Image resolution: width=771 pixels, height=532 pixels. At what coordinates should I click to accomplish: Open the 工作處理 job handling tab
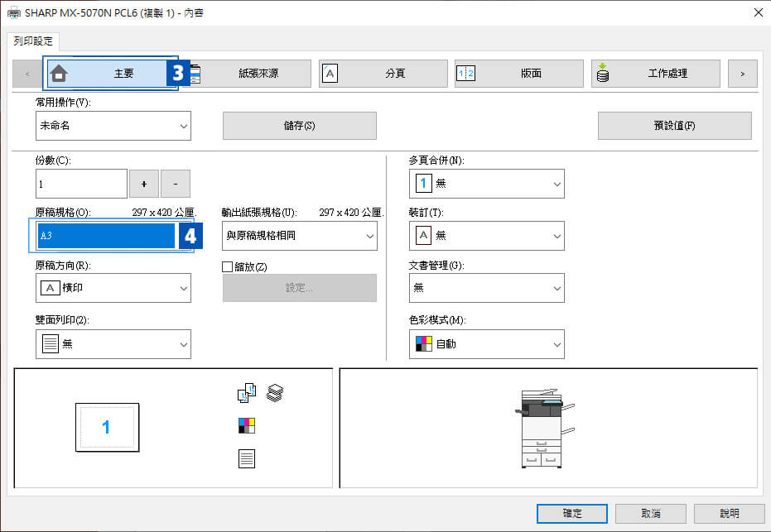[655, 74]
